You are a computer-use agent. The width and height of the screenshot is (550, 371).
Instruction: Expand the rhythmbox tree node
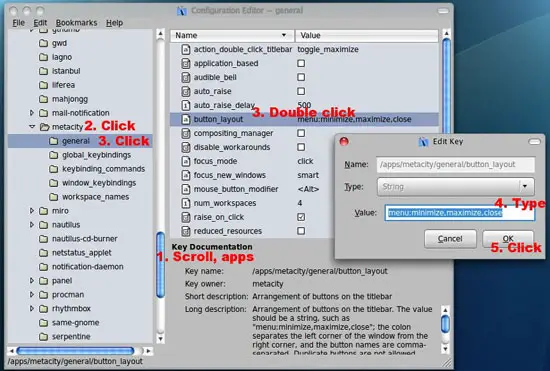tap(32, 309)
